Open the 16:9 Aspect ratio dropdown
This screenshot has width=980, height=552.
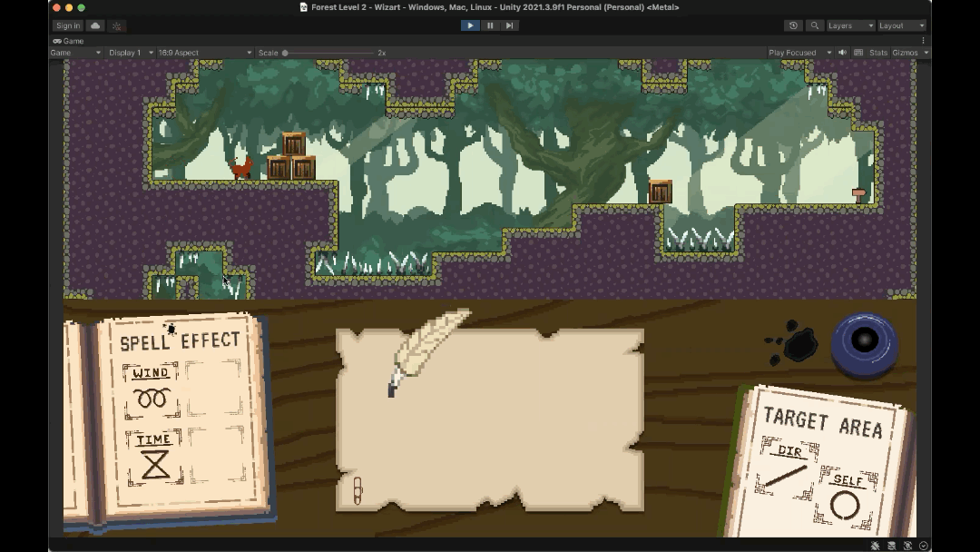204,53
